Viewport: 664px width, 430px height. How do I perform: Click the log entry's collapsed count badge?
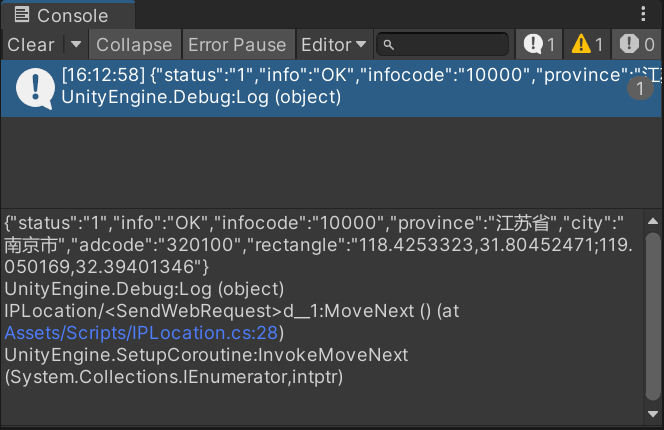640,89
